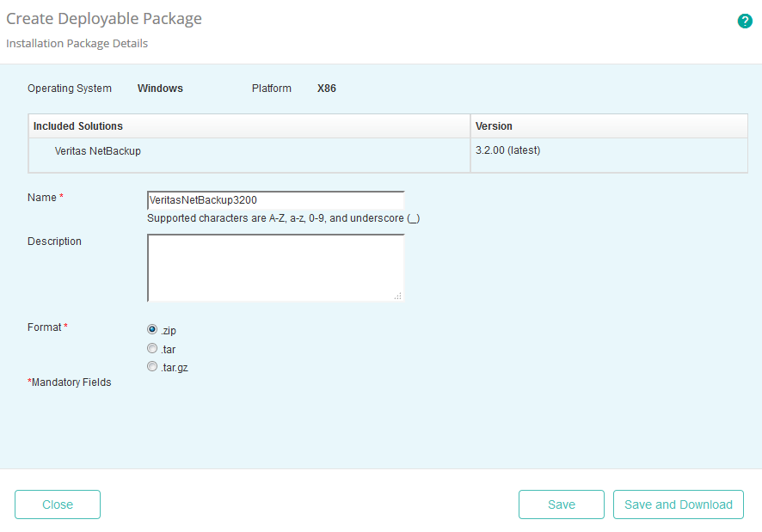Click the X86 platform value
Screen dimensions: 762x532
[x=327, y=89]
